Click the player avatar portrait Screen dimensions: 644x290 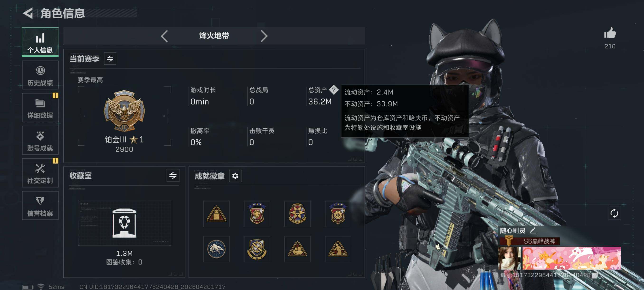(510, 258)
